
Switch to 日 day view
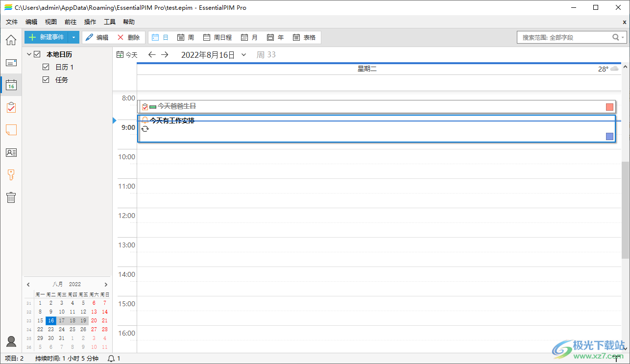pos(160,37)
